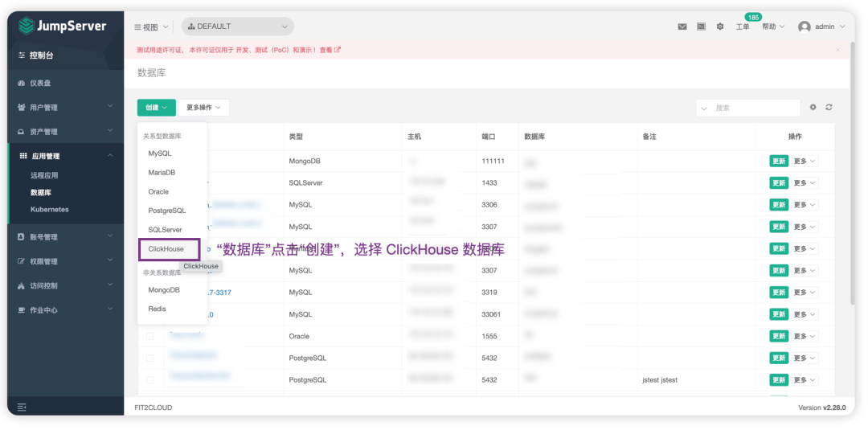Screen dimensions: 868x430
Task: Open the 视图 view switcher
Action: tap(151, 27)
